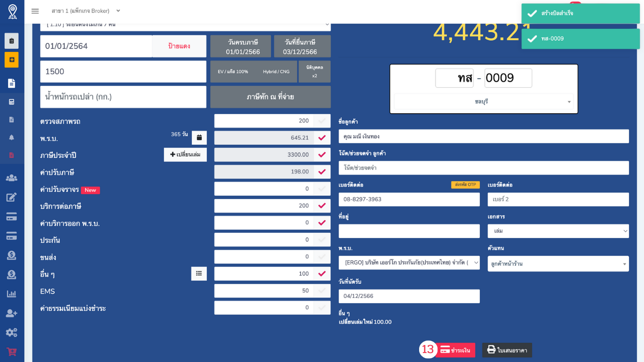Toggle the ตรวจสภาพรถ checkmark
The width and height of the screenshot is (644, 362).
[x=322, y=121]
